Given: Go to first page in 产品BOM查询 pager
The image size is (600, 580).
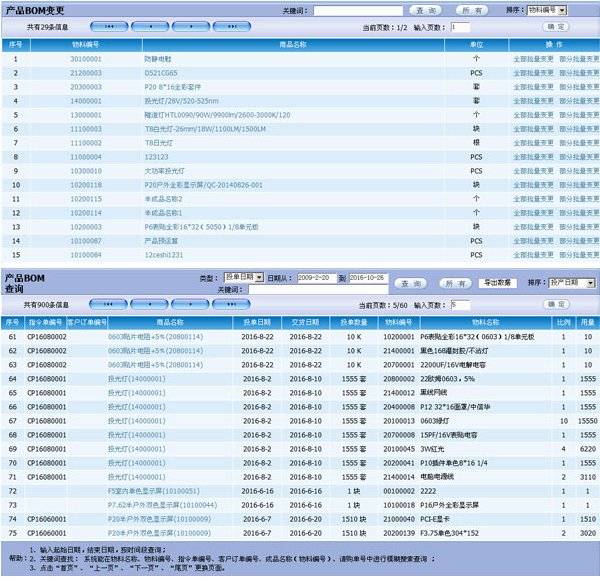Looking at the screenshot, I should (x=109, y=304).
